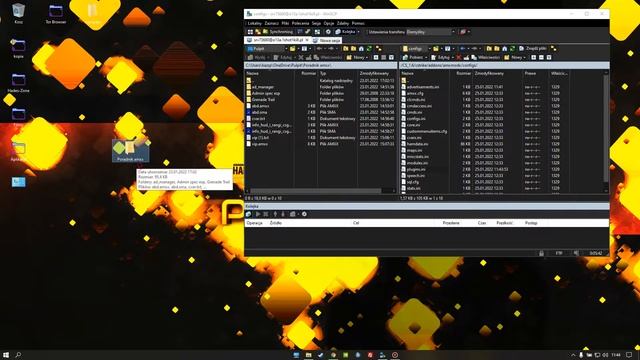Open the remote parent directory folder icon
Image resolution: width=640 pixels, height=360 pixels.
(x=489, y=49)
